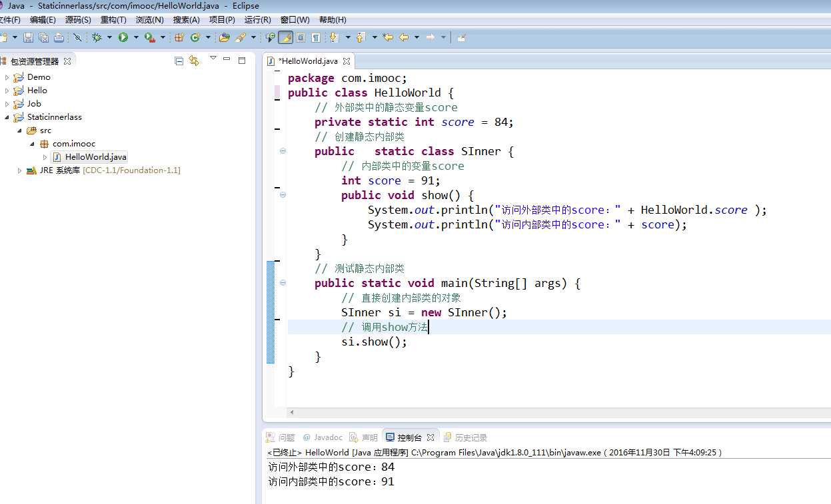The image size is (831, 504).
Task: Run the program with green Run button
Action: (123, 38)
